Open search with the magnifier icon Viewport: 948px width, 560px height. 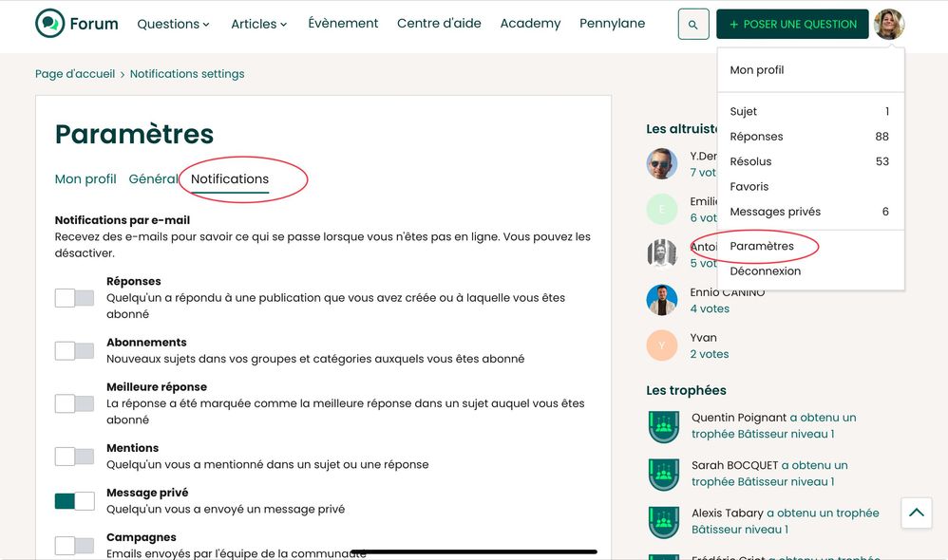coord(693,25)
